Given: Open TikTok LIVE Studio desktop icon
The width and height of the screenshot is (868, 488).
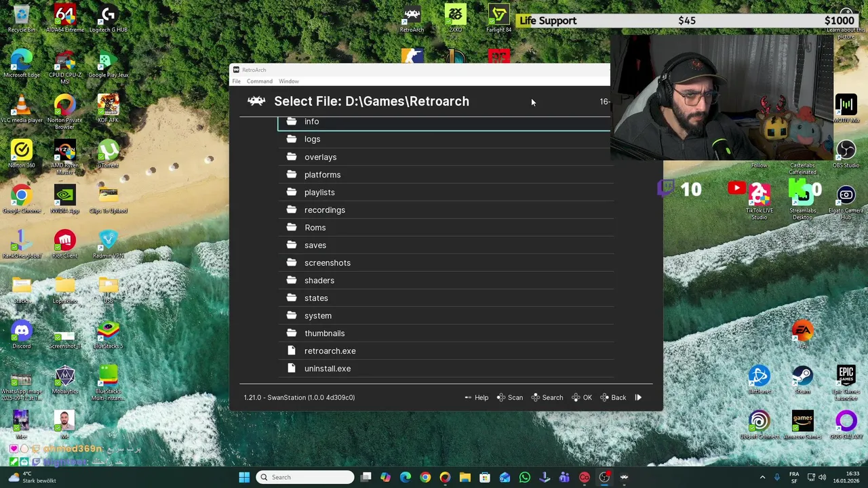Looking at the screenshot, I should pyautogui.click(x=759, y=202).
